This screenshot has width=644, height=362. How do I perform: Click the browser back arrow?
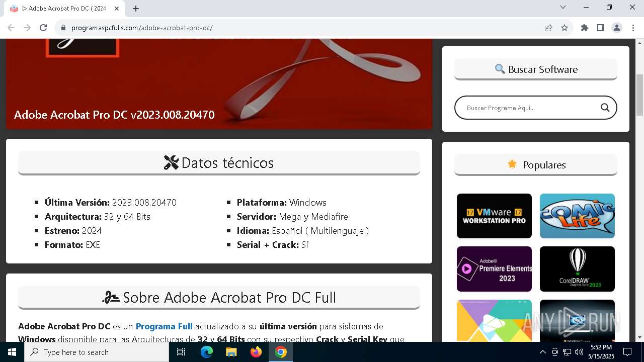(11, 28)
